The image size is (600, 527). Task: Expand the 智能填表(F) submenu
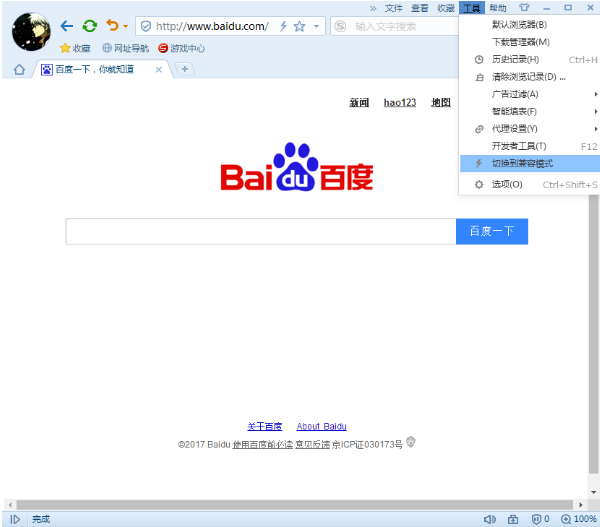529,111
